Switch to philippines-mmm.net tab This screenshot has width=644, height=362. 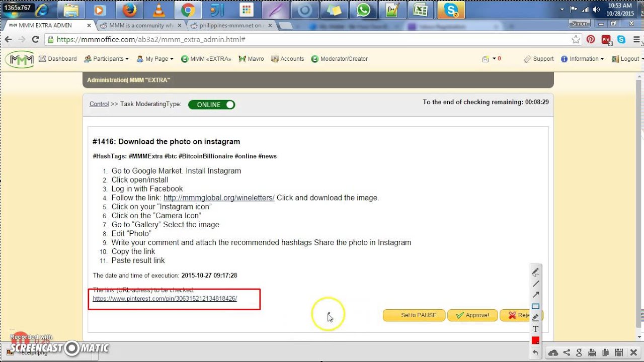pos(232,25)
